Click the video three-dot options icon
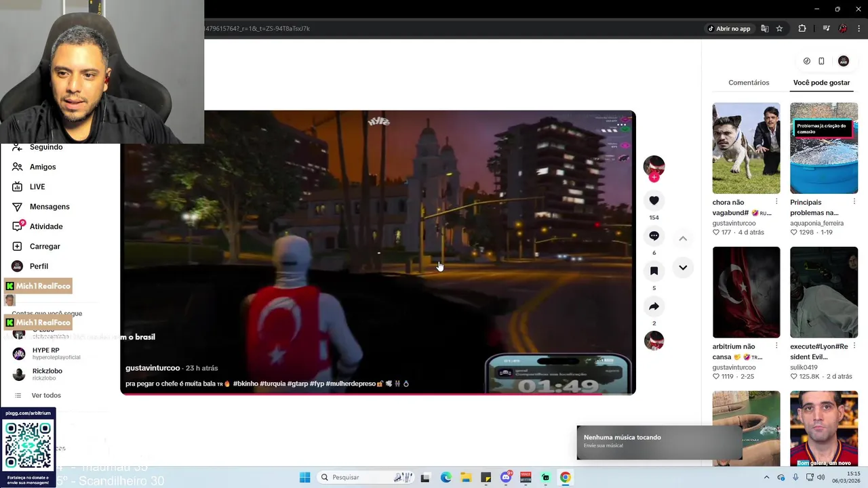The height and width of the screenshot is (488, 868). (621, 125)
